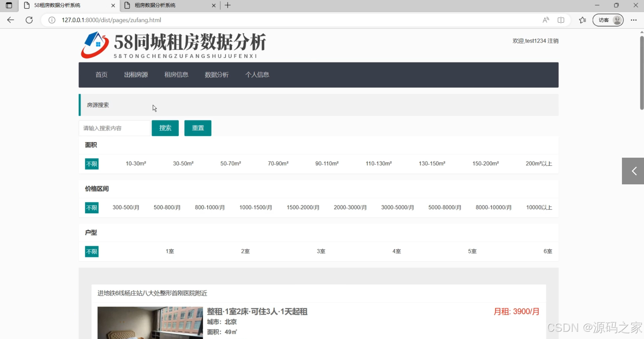The width and height of the screenshot is (644, 339).
Task: Filter price by 1500-2000/月
Action: 303,208
